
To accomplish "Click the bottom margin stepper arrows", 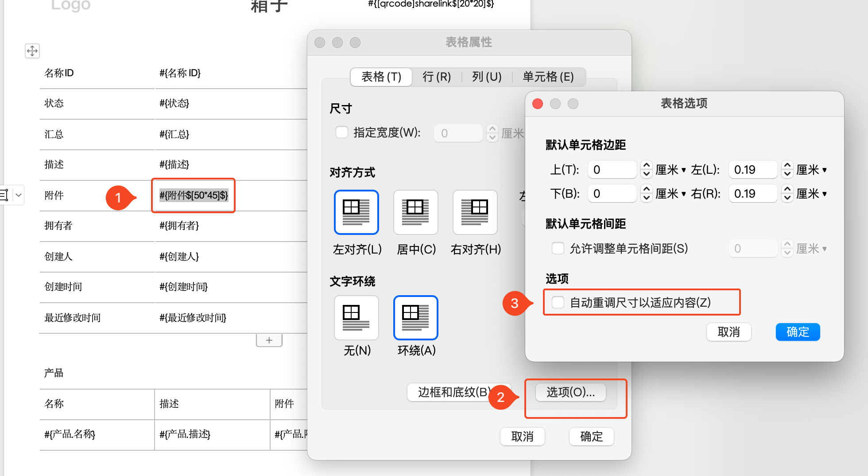I will click(x=647, y=194).
